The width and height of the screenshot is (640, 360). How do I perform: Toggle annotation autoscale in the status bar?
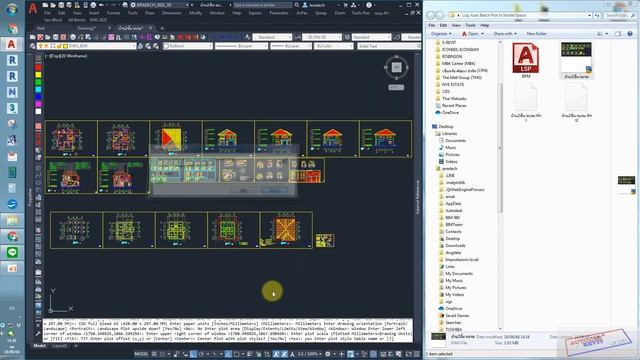[284, 354]
